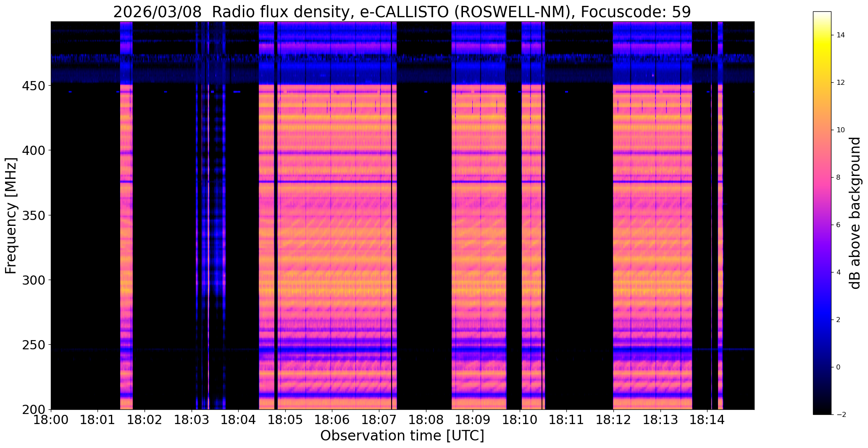Click the 'Observation time [UTC]' axis label
This screenshot has width=868, height=448.
(x=402, y=436)
